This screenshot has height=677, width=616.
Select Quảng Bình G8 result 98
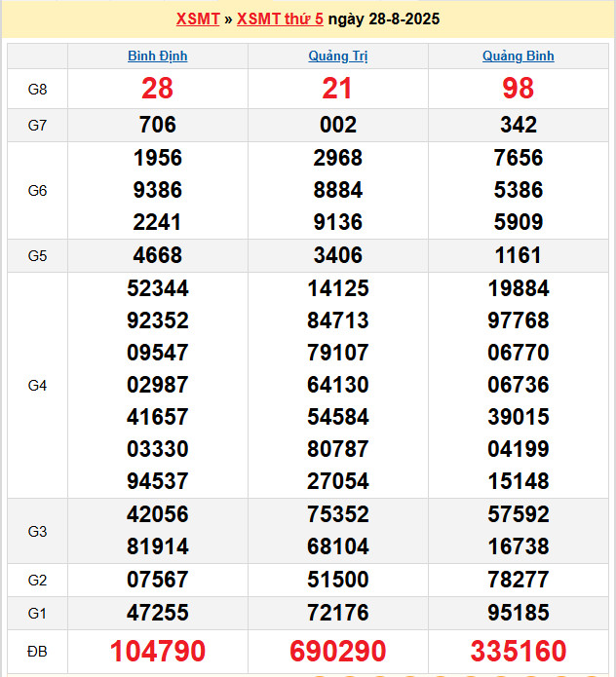point(518,89)
